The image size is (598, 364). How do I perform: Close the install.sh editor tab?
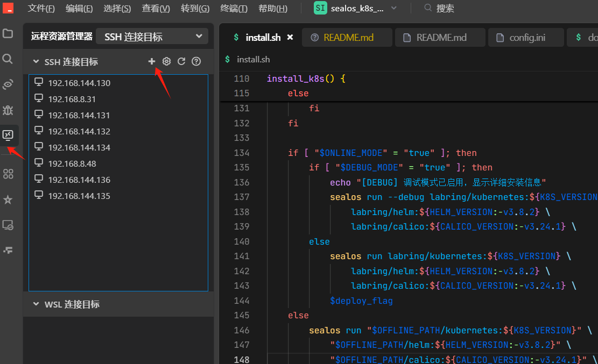pos(290,37)
